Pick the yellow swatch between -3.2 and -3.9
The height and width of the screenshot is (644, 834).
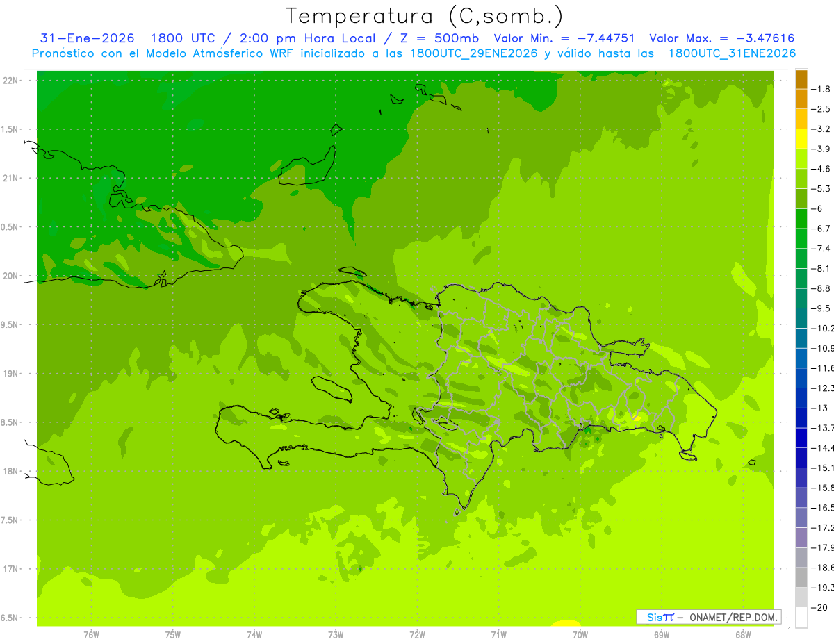pos(801,139)
